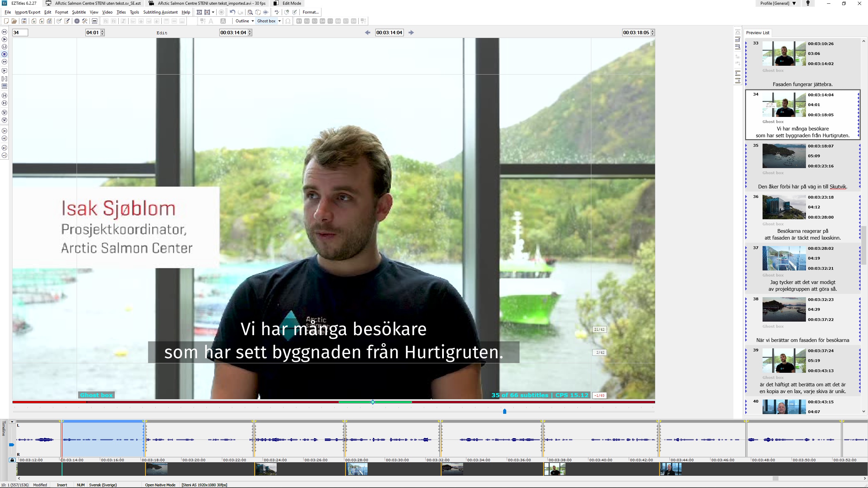Click the plus-bar add frame icon

point(4,148)
